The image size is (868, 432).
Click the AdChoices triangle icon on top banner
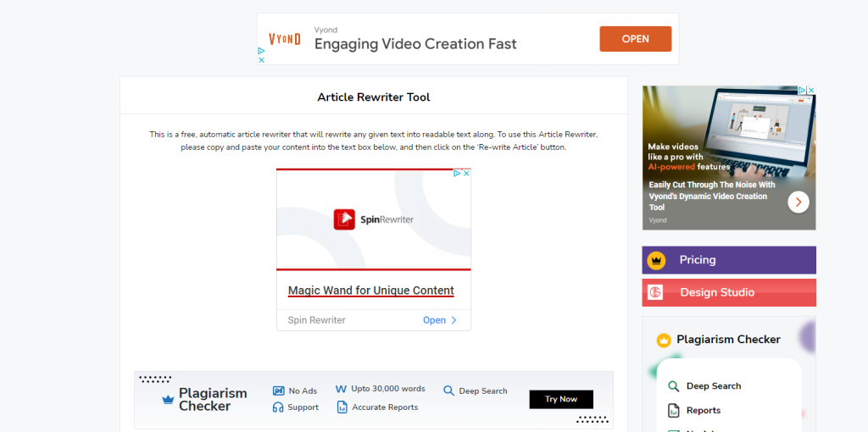[x=261, y=50]
